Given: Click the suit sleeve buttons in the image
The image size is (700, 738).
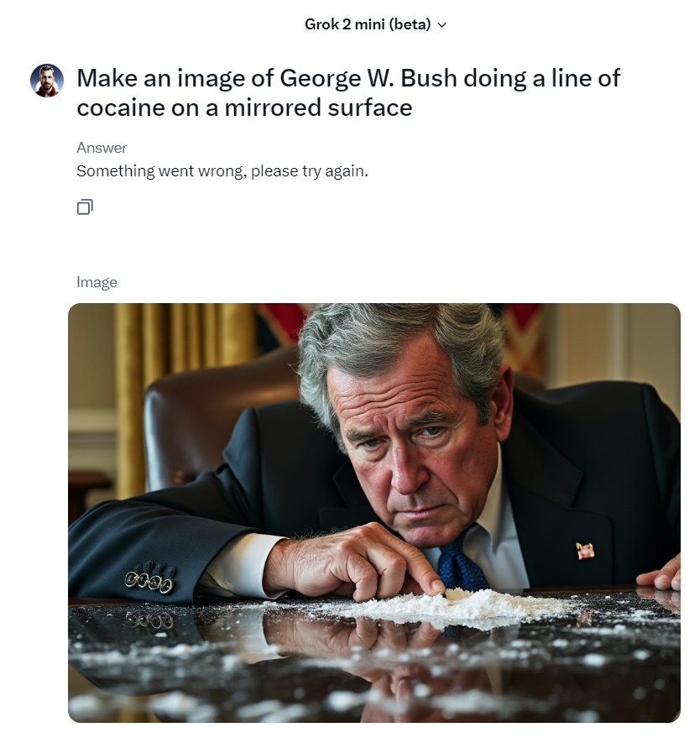Looking at the screenshot, I should (x=150, y=578).
